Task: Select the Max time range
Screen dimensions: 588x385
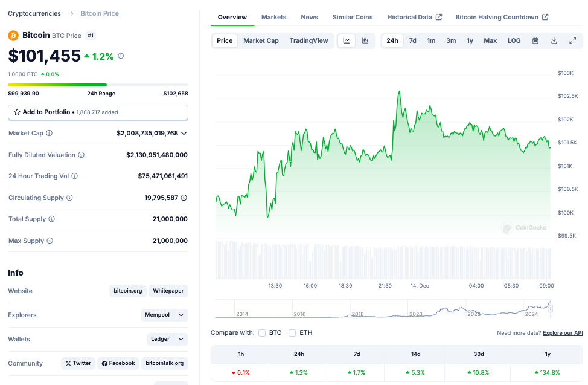Action: pos(490,40)
